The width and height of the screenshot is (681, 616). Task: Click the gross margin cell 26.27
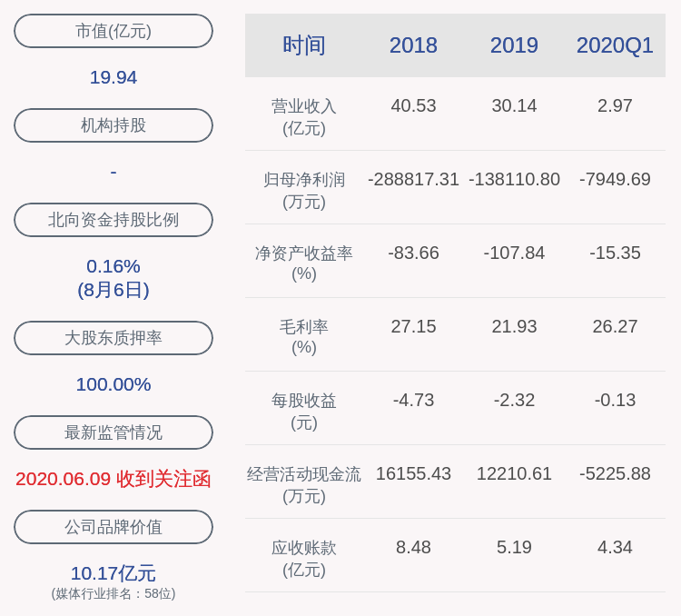615,327
